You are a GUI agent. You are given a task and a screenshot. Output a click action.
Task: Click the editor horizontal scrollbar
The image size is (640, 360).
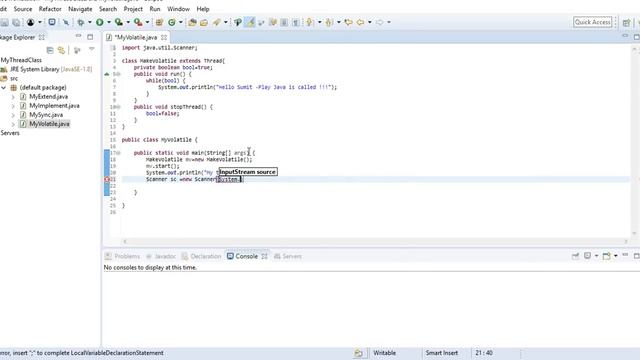[375, 241]
